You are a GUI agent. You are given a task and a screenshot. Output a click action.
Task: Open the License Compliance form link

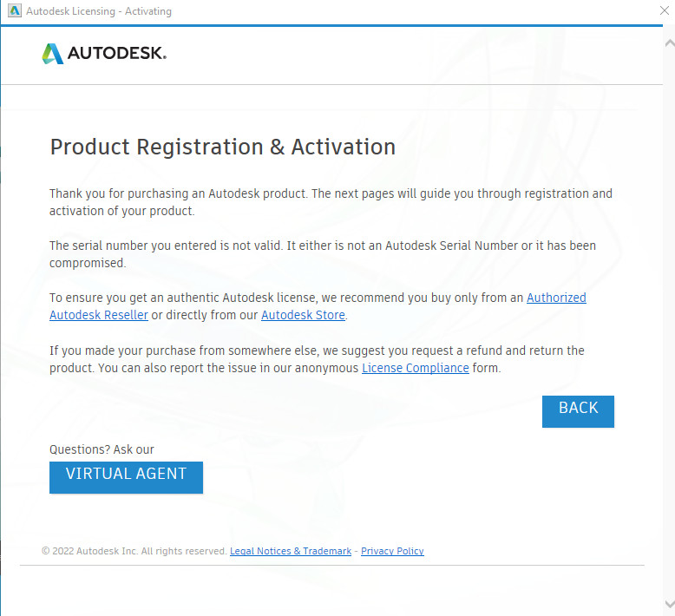click(x=415, y=368)
